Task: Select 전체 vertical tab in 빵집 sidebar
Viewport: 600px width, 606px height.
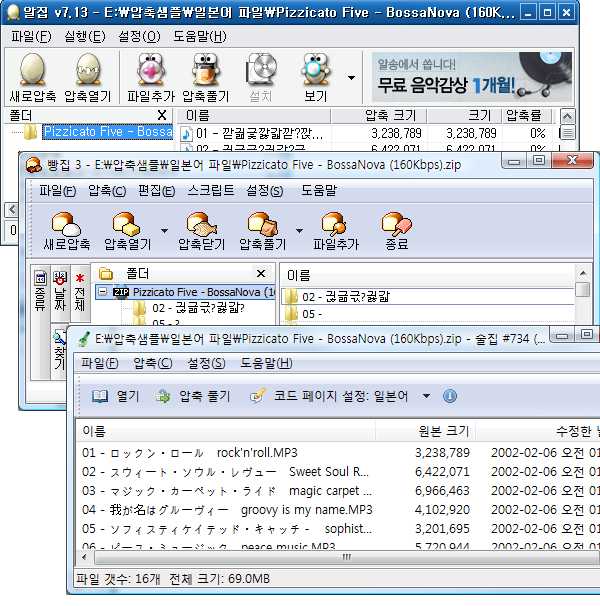Action: 80,293
